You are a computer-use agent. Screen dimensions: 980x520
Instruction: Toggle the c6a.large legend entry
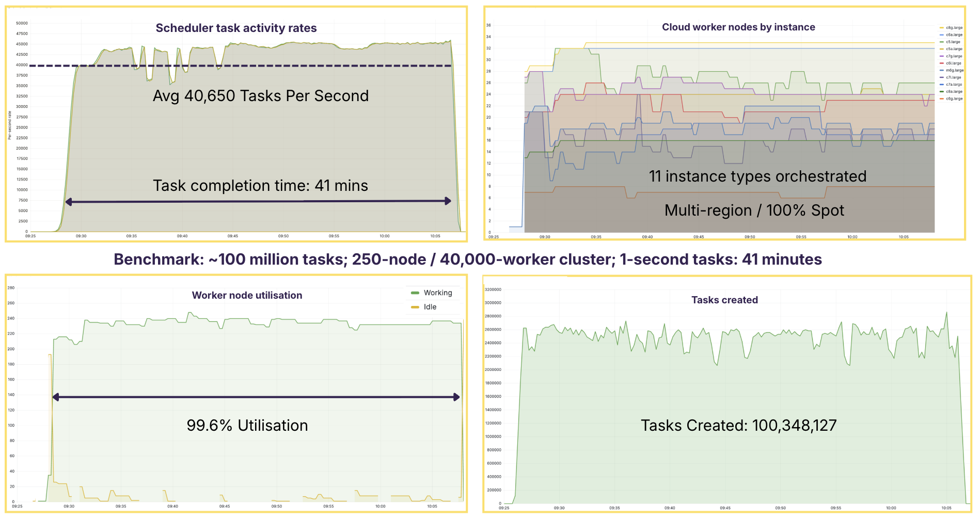coord(954,35)
